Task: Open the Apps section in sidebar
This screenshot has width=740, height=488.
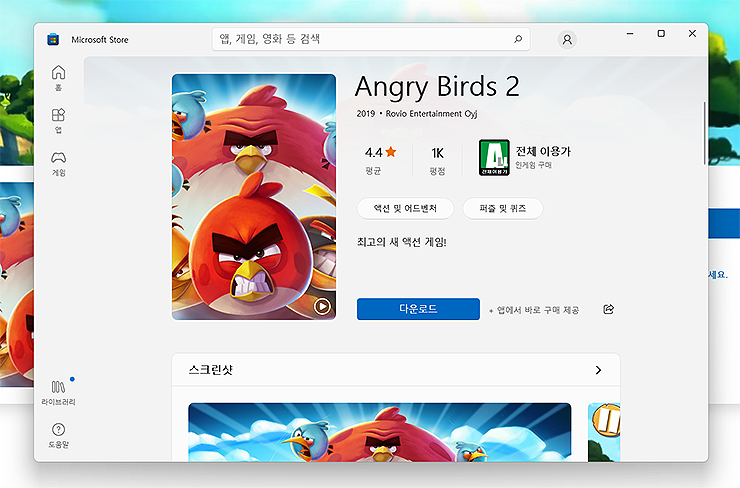Action: coord(58,121)
